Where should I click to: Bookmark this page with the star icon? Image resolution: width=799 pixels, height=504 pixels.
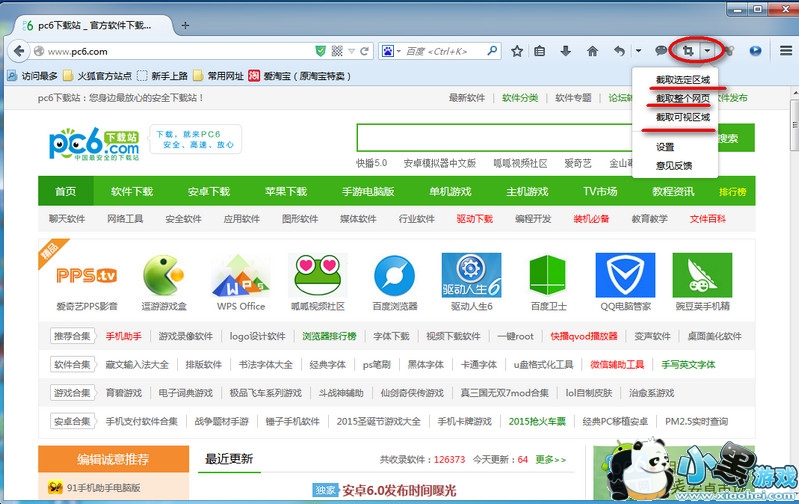click(517, 51)
